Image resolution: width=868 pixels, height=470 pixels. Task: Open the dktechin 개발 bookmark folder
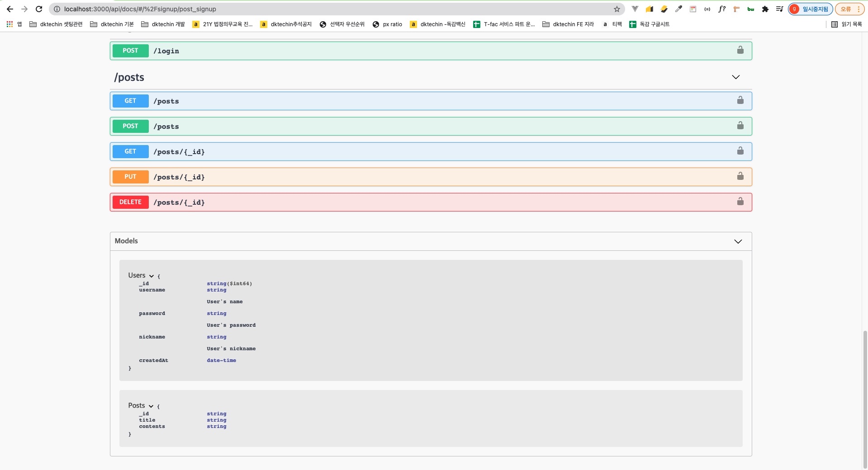pyautogui.click(x=163, y=24)
